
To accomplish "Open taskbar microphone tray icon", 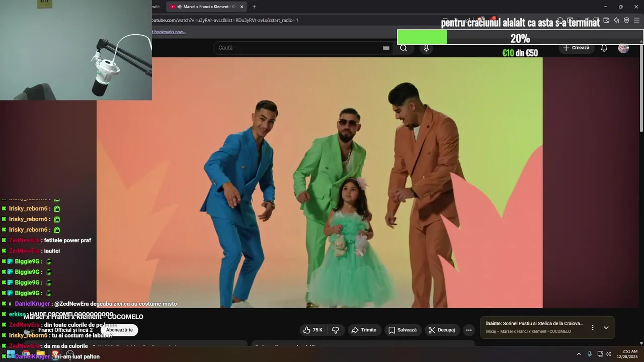I will tap(590, 354).
